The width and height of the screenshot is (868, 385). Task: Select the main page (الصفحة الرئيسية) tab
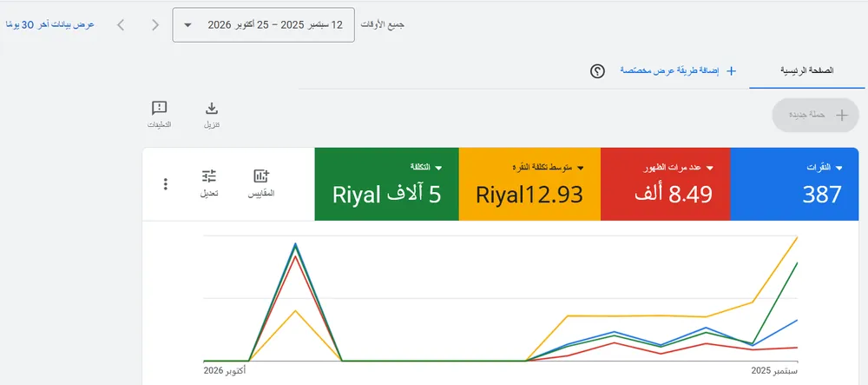tap(806, 71)
